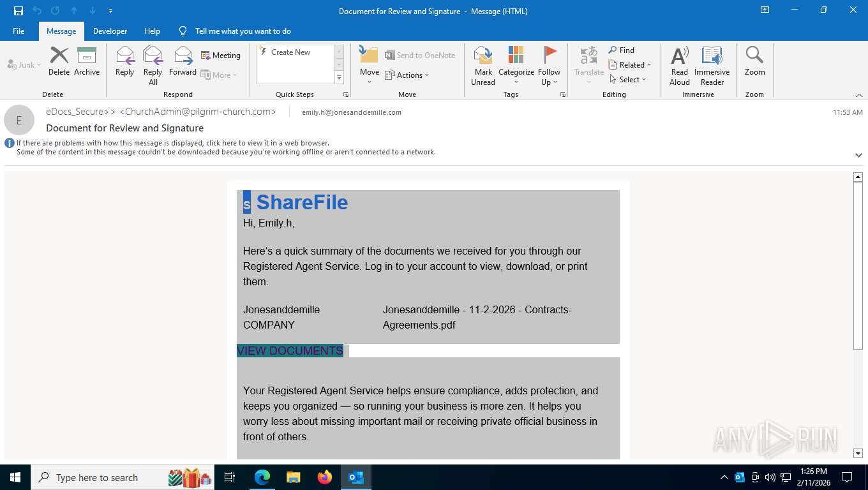Launch Firefox from the taskbar
Image resolution: width=868 pixels, height=490 pixels.
point(325,477)
